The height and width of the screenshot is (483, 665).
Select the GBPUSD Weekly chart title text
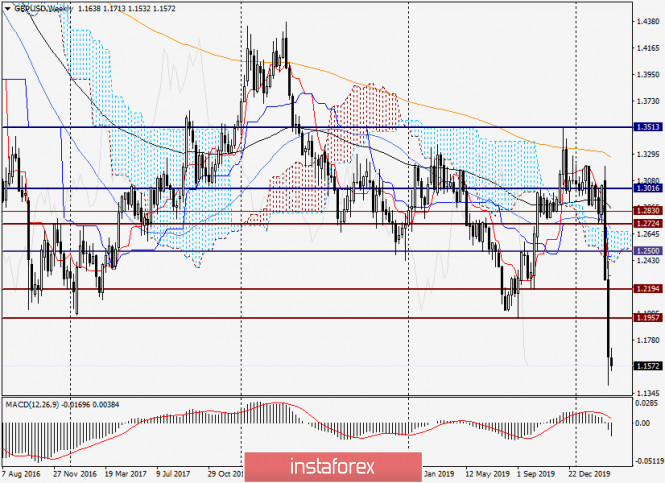(44, 8)
